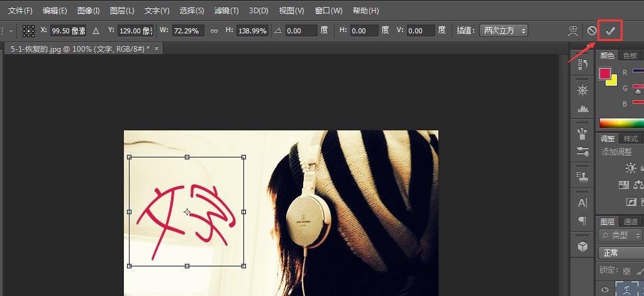This screenshot has height=296, width=644.
Task: Switch to the 色板 tab
Action: (630, 55)
